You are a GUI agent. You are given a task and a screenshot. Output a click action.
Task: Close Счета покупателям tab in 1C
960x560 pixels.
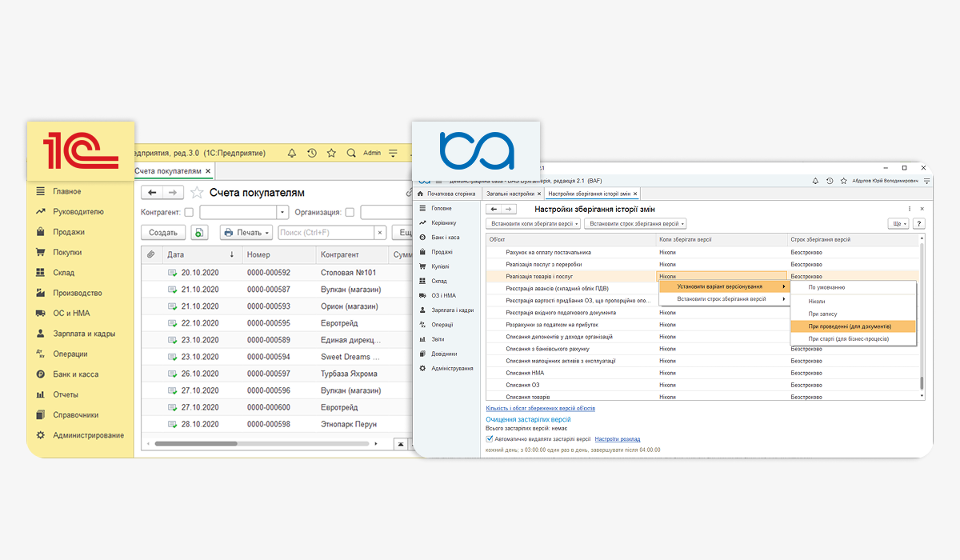click(208, 171)
